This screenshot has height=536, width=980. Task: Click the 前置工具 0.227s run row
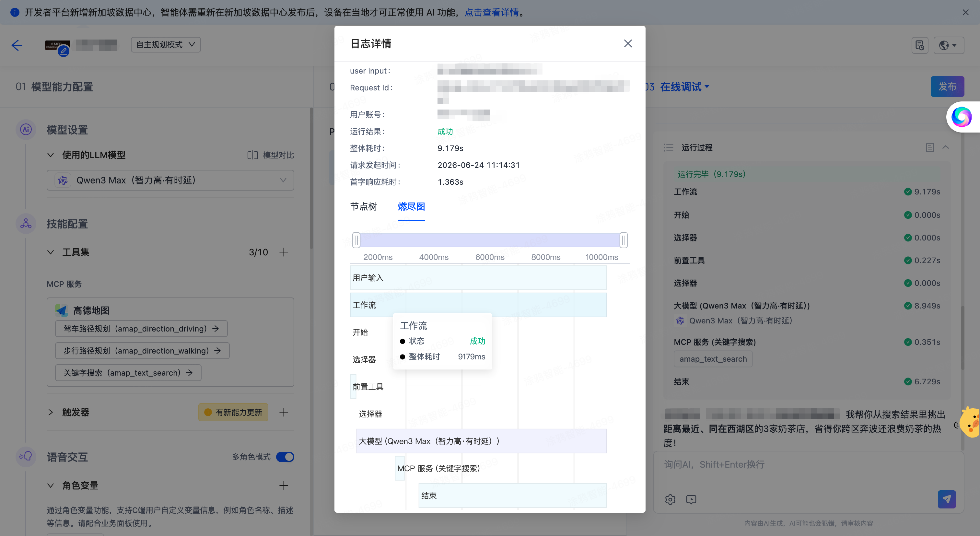(x=807, y=260)
